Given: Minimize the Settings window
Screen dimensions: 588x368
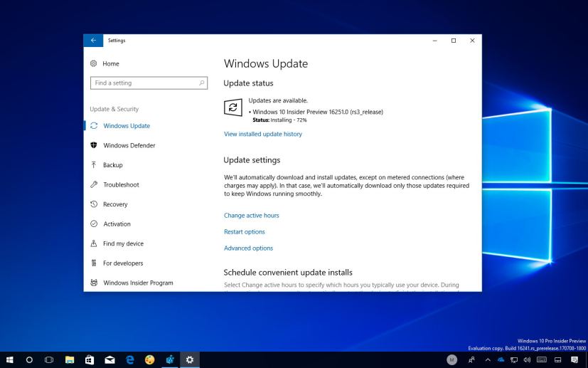Looking at the screenshot, I should click(x=435, y=41).
